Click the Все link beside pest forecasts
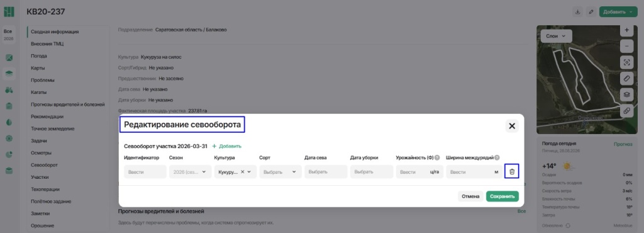Screen dimensions: 644x233 click(521, 211)
